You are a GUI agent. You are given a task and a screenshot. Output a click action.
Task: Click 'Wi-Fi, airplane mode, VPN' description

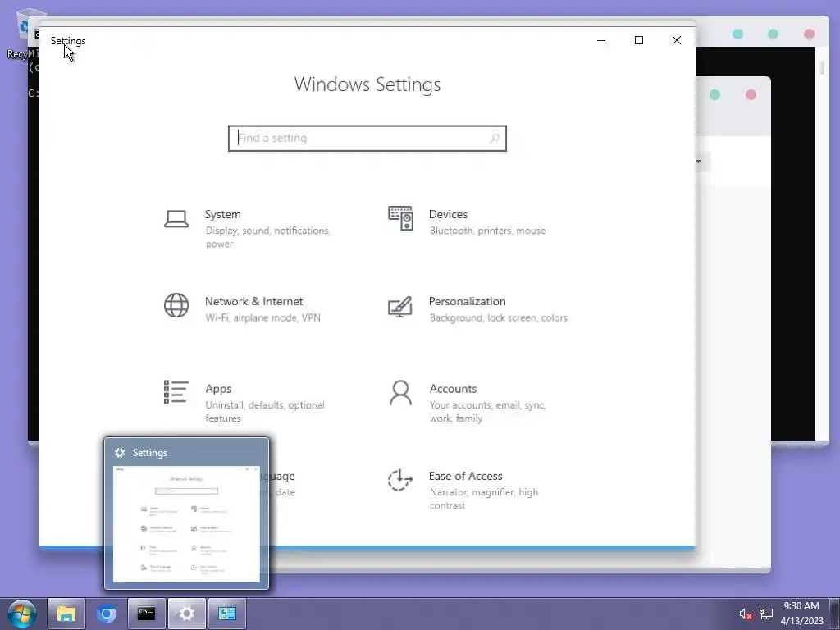[x=262, y=317]
